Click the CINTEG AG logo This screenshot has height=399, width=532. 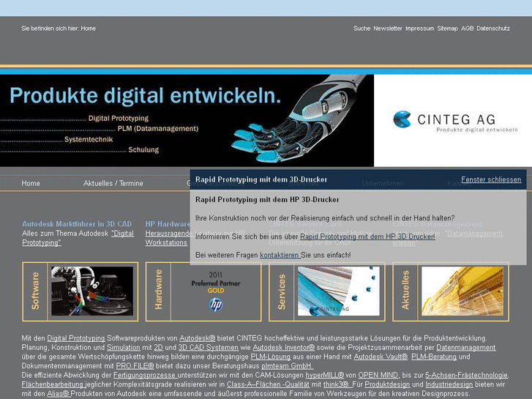click(x=455, y=122)
